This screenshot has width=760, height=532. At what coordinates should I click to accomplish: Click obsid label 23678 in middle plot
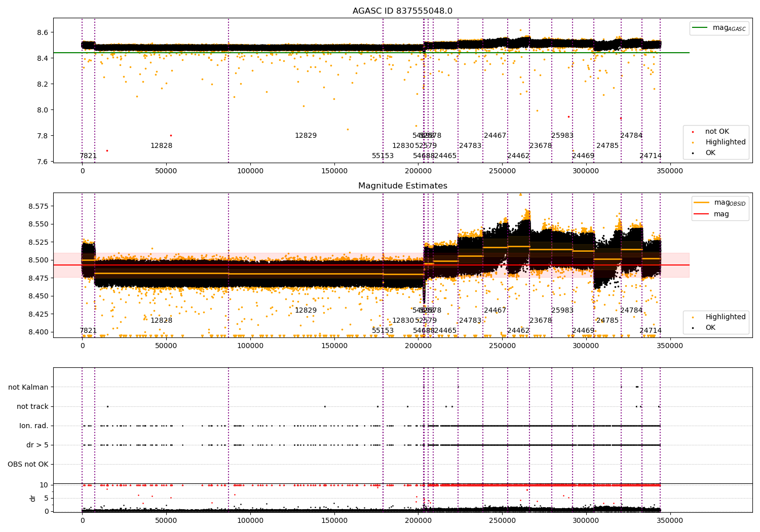click(x=540, y=321)
